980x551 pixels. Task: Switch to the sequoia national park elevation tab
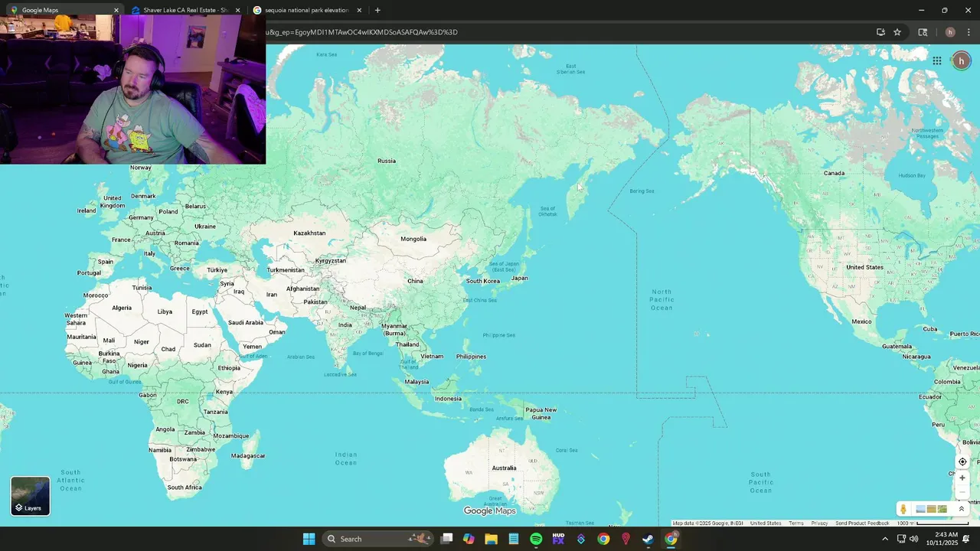pos(306,10)
